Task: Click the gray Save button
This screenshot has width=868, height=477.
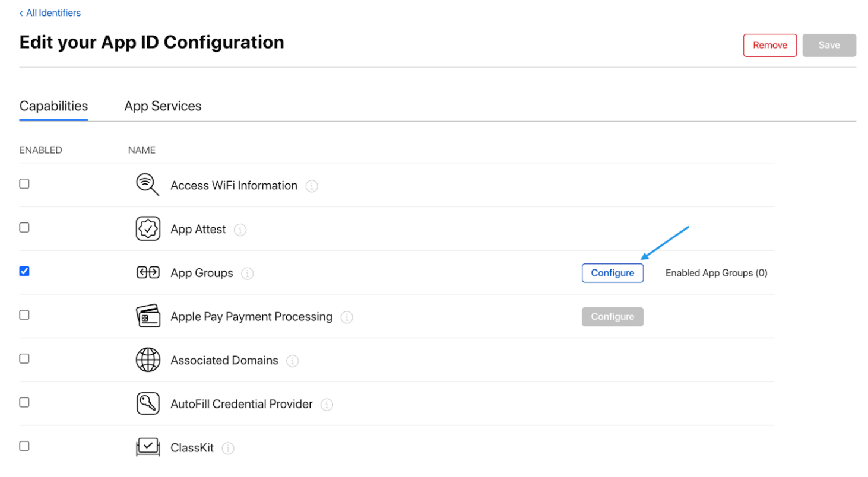Action: click(x=829, y=45)
